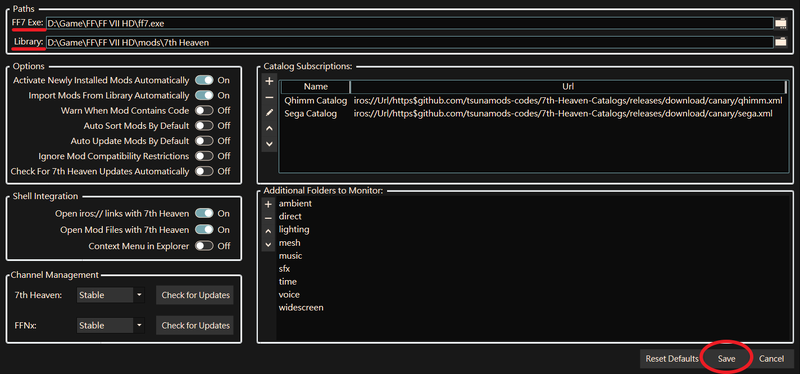Screen dimensions: 800x374
Task: Enable Auto Update Mods By Default
Action: tap(204, 141)
